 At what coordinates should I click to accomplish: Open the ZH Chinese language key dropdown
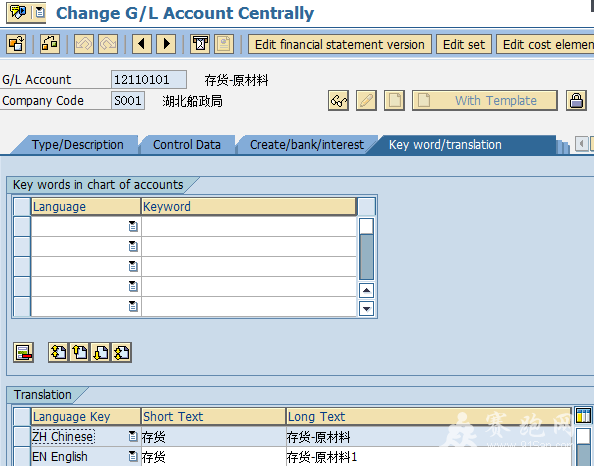[133, 436]
